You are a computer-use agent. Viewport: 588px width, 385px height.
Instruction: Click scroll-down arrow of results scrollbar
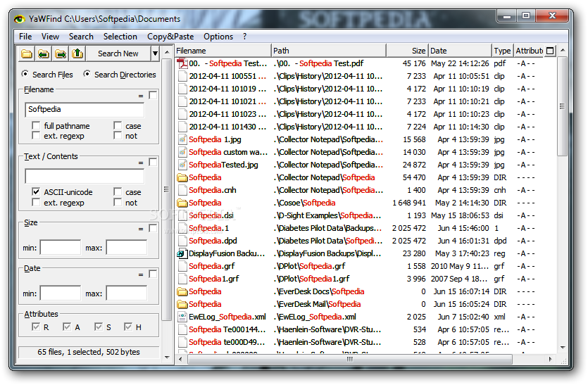click(x=562, y=348)
